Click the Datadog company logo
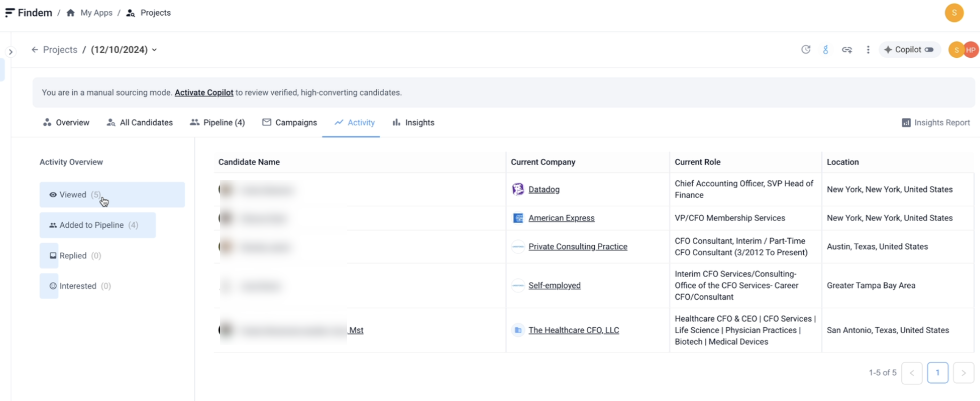980x401 pixels. [x=518, y=189]
